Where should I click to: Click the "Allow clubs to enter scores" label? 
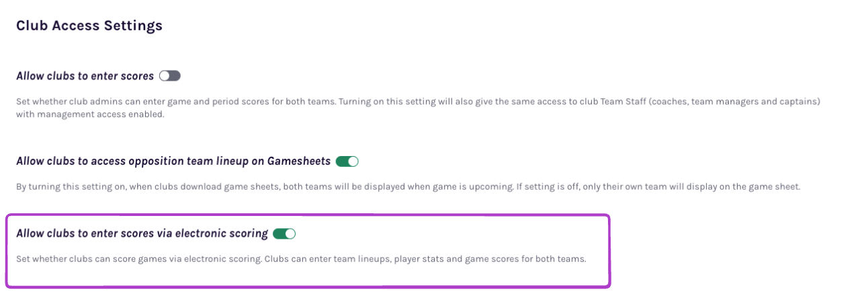(85, 76)
